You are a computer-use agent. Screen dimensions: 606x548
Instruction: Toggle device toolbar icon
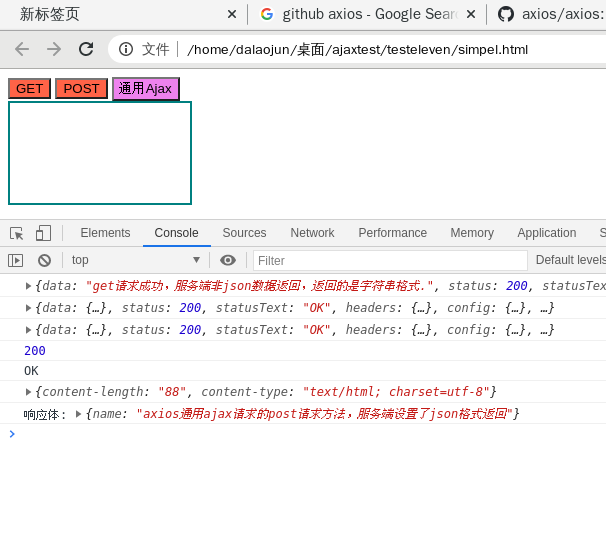tap(43, 233)
